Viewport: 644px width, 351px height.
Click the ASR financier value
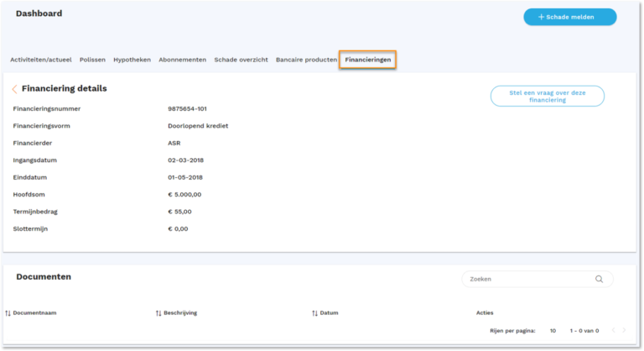pyautogui.click(x=174, y=144)
